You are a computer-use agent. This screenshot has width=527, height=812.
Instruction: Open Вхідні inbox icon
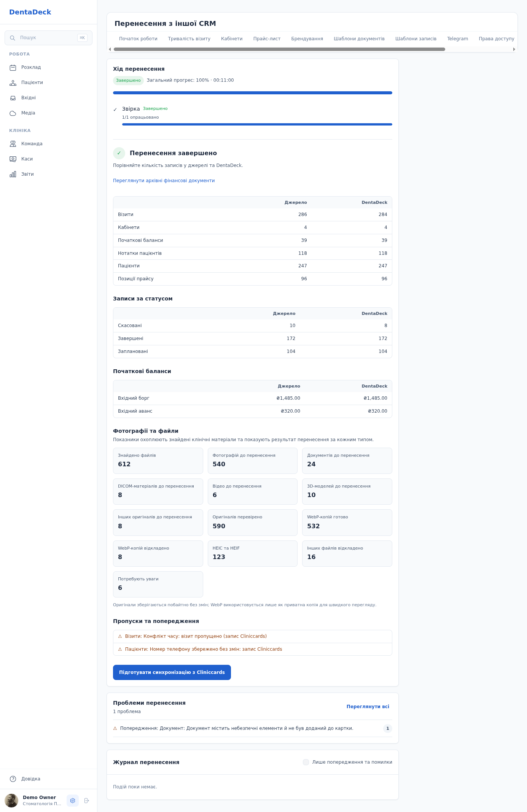pos(13,98)
